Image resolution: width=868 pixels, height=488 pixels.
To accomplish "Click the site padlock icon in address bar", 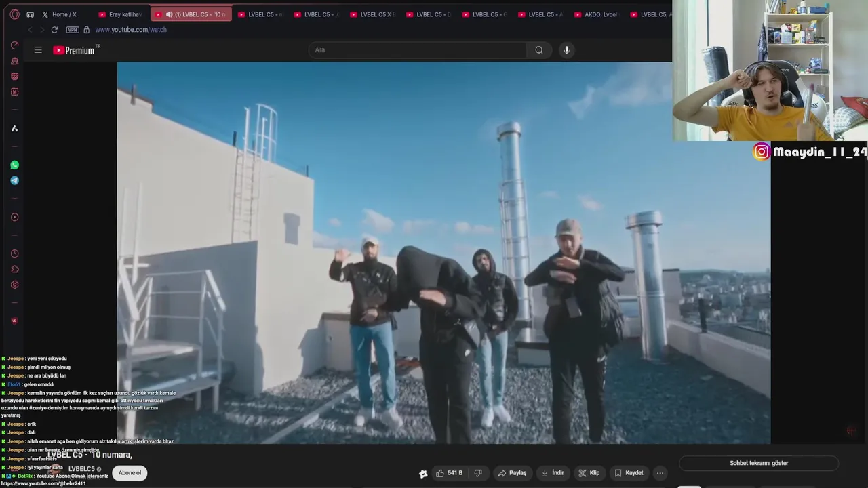I will [86, 30].
